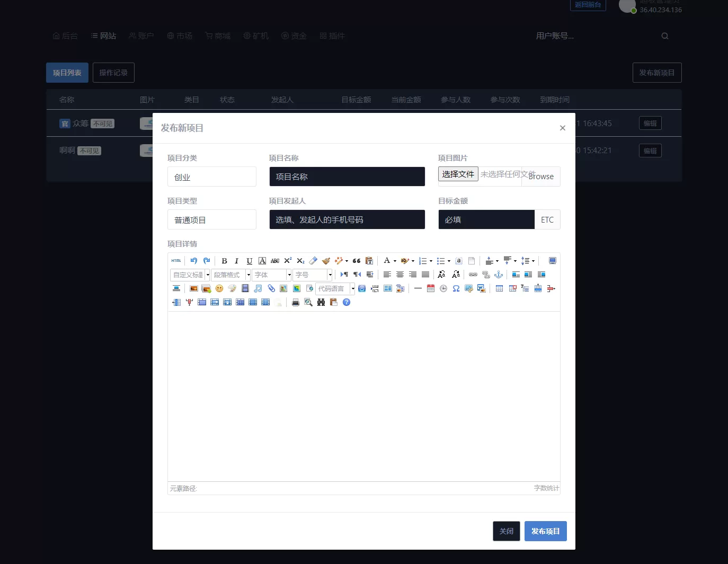Apply bold formatting in the editor
728x564 pixels.
pos(224,260)
